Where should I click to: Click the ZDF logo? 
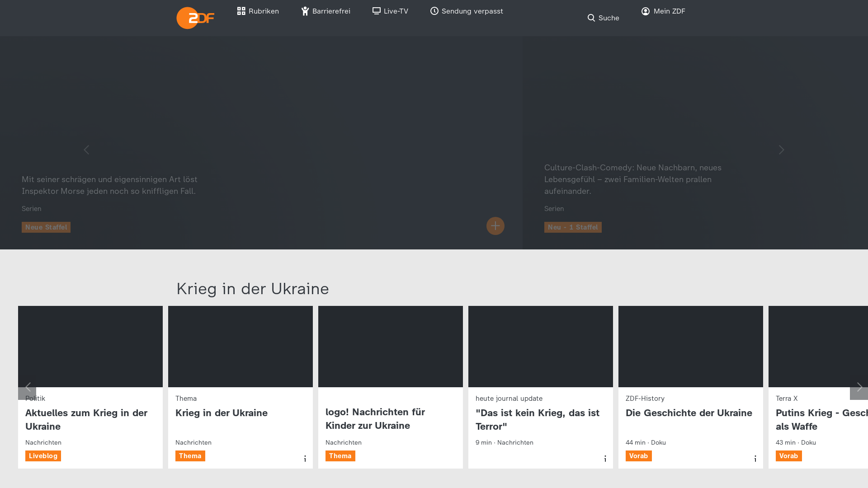(x=195, y=18)
